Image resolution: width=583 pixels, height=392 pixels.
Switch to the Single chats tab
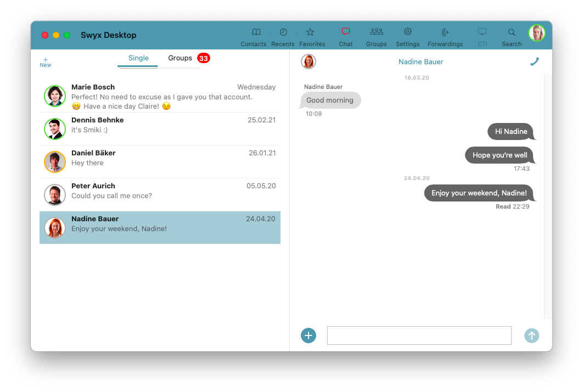click(x=138, y=58)
